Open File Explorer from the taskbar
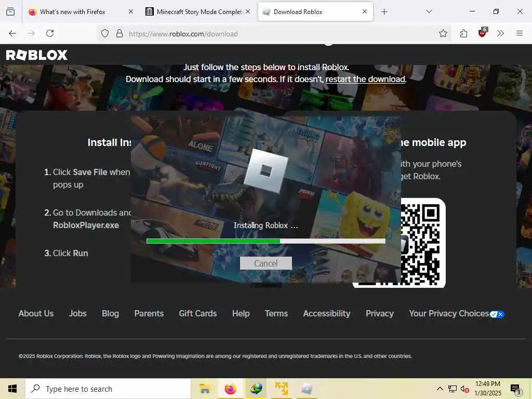 click(x=205, y=389)
